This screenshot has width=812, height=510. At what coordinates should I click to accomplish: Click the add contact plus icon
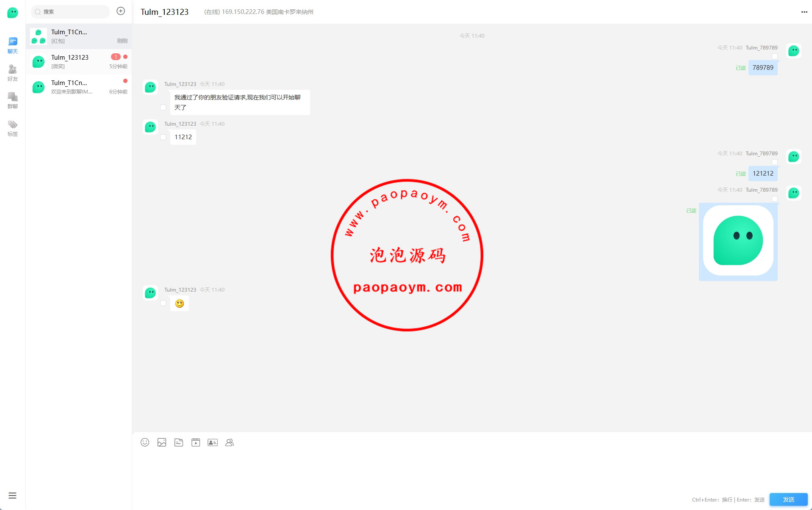121,11
